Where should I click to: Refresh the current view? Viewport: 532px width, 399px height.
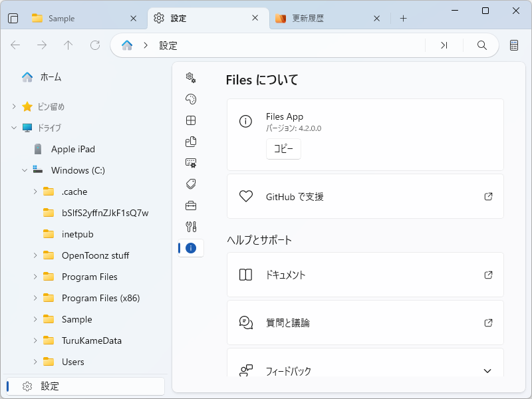[95, 45]
